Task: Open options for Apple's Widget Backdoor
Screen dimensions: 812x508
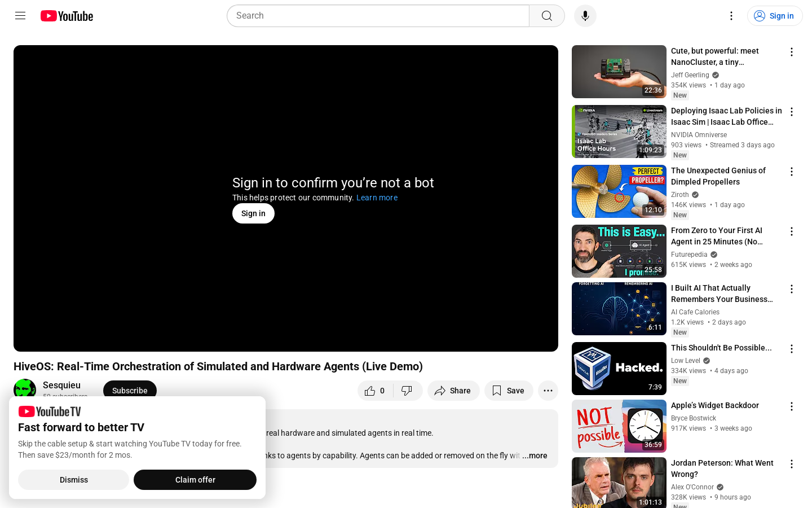Action: (792, 406)
